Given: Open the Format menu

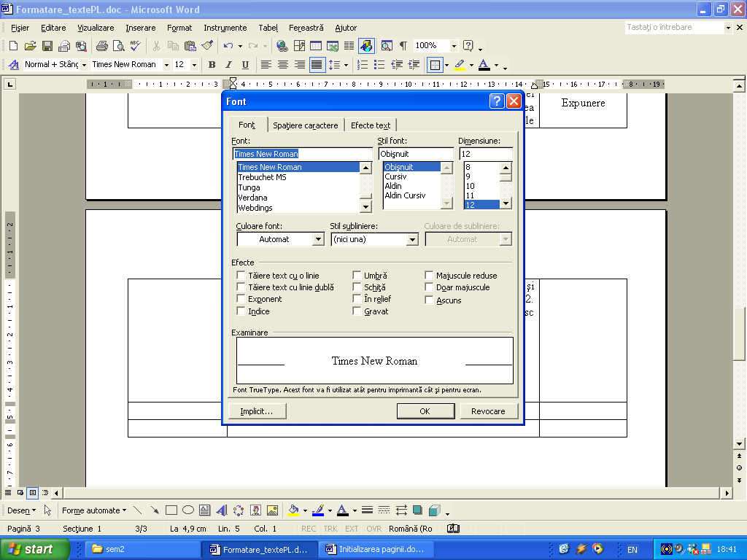Looking at the screenshot, I should point(179,28).
